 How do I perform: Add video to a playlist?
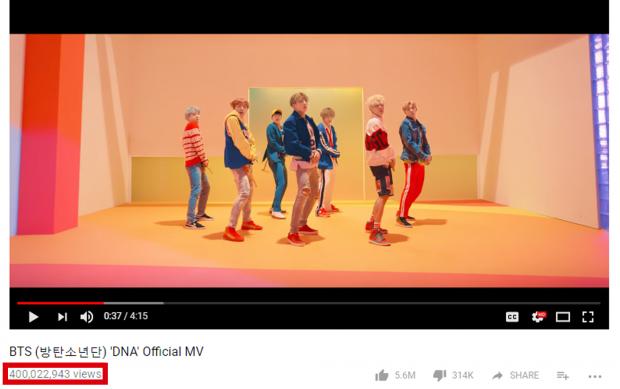pos(562,375)
